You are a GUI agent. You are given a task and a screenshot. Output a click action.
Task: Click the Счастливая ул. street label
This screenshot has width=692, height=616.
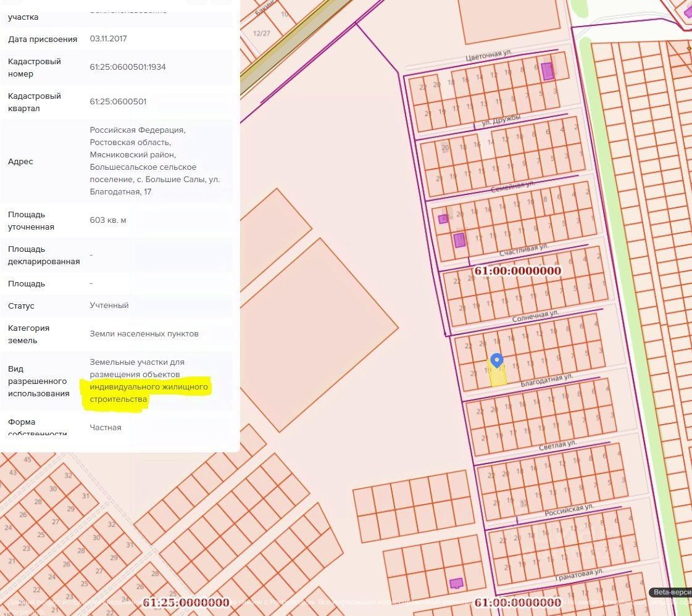(x=524, y=249)
